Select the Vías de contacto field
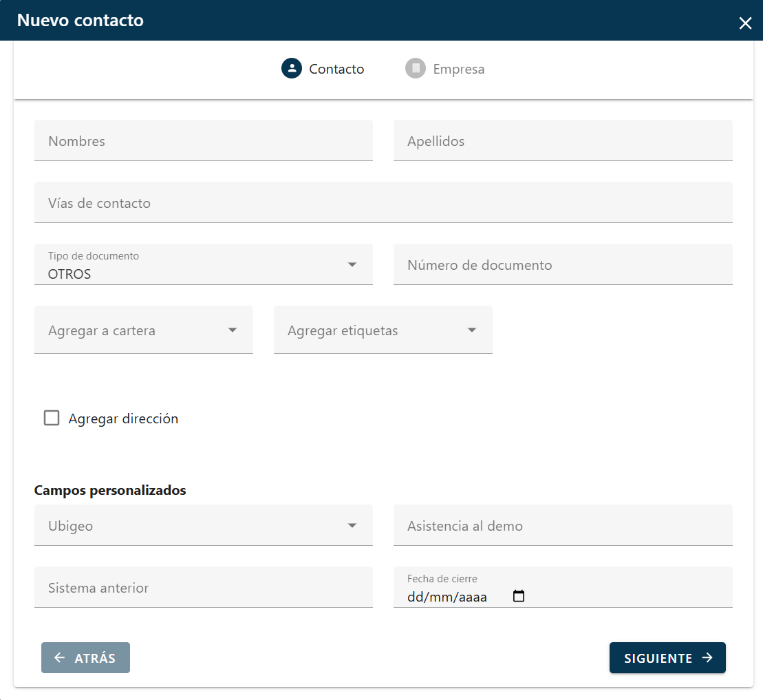This screenshot has height=700, width=763. (383, 203)
